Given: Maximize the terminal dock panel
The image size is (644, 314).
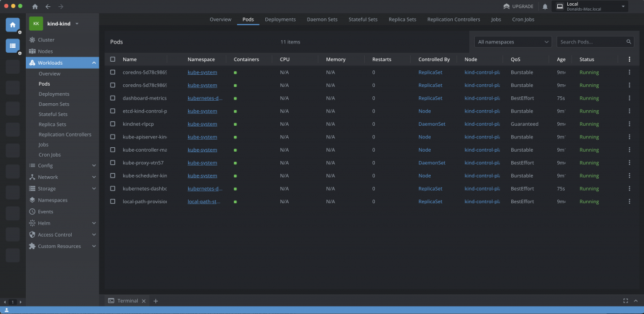Looking at the screenshot, I should click(625, 301).
